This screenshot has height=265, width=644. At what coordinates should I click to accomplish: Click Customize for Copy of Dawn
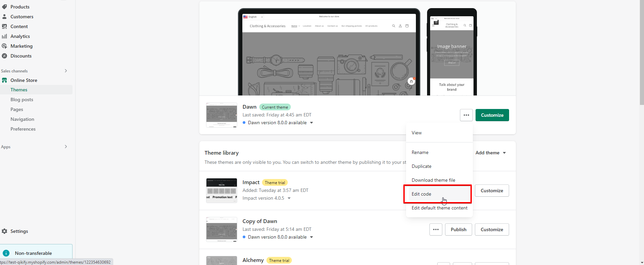pos(492,229)
